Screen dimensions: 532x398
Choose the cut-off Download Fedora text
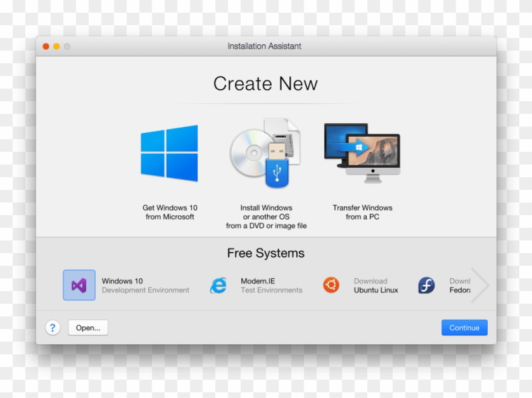click(460, 285)
